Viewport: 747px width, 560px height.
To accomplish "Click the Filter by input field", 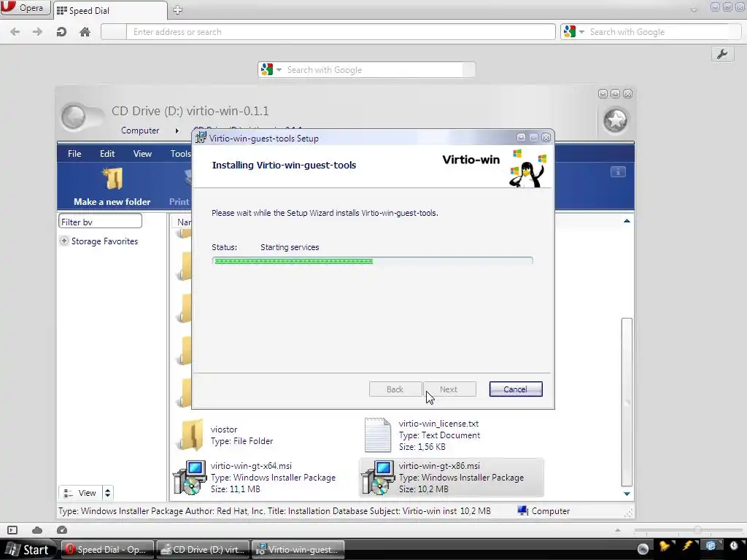I will 100,222.
